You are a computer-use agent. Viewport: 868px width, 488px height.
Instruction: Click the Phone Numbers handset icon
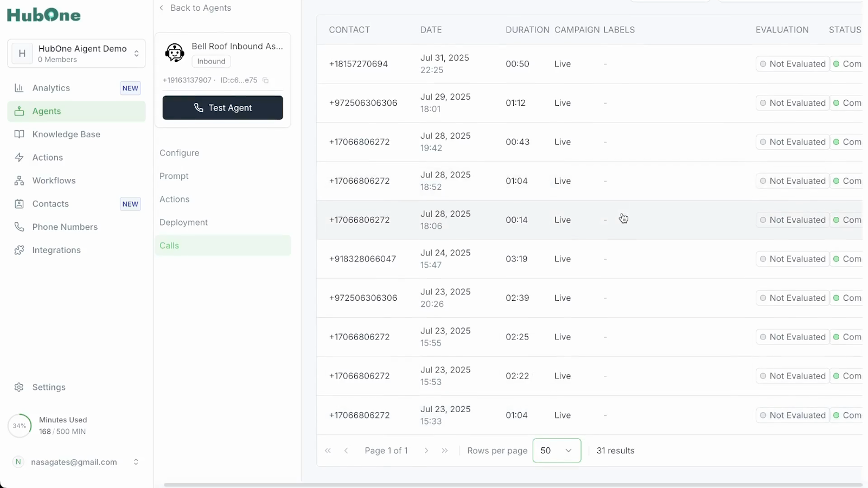tap(19, 227)
